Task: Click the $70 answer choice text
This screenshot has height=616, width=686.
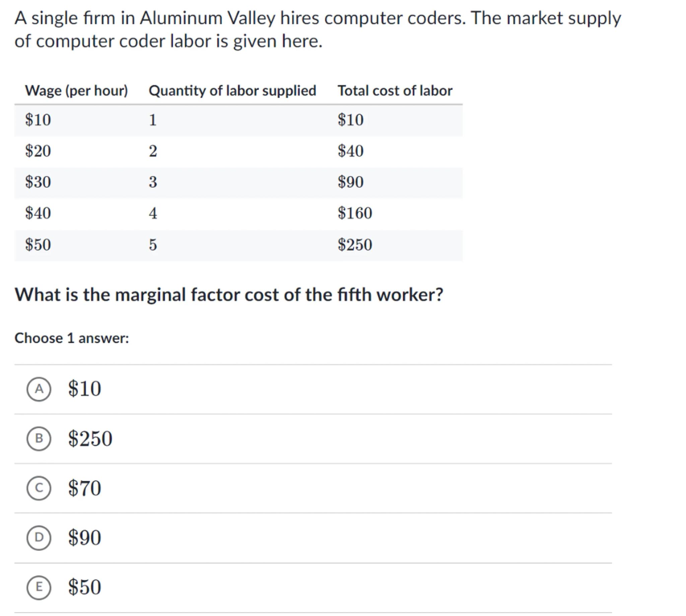Action: coord(85,488)
